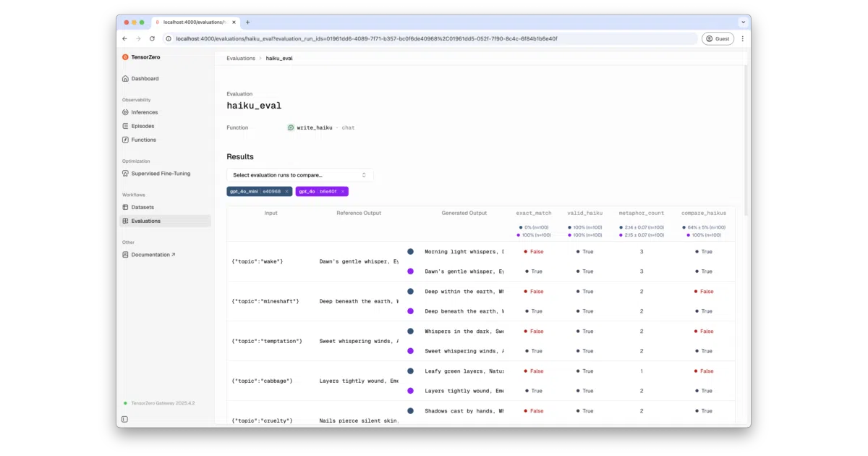Click the Functions sidebar icon
This screenshot has width=868, height=456.
click(x=125, y=140)
